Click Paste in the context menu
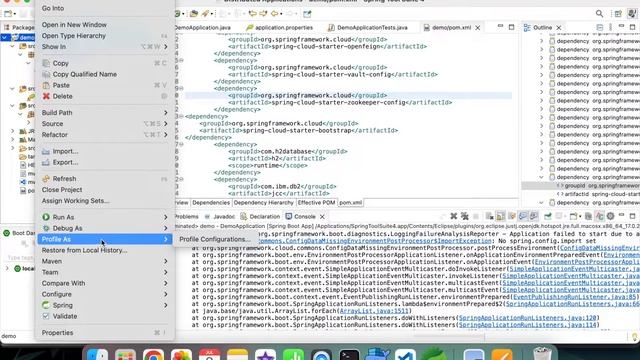 click(x=61, y=85)
